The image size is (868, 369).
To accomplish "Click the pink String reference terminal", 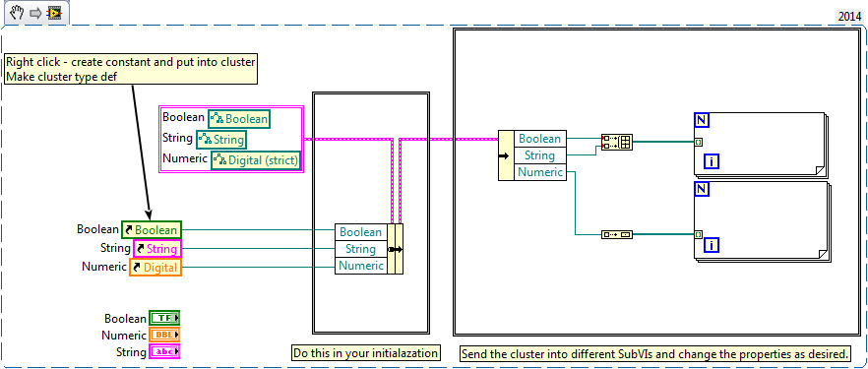I will point(157,248).
